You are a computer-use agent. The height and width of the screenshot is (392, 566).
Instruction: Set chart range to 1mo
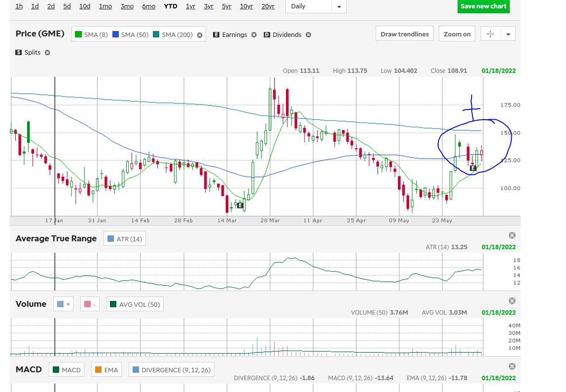[106, 6]
